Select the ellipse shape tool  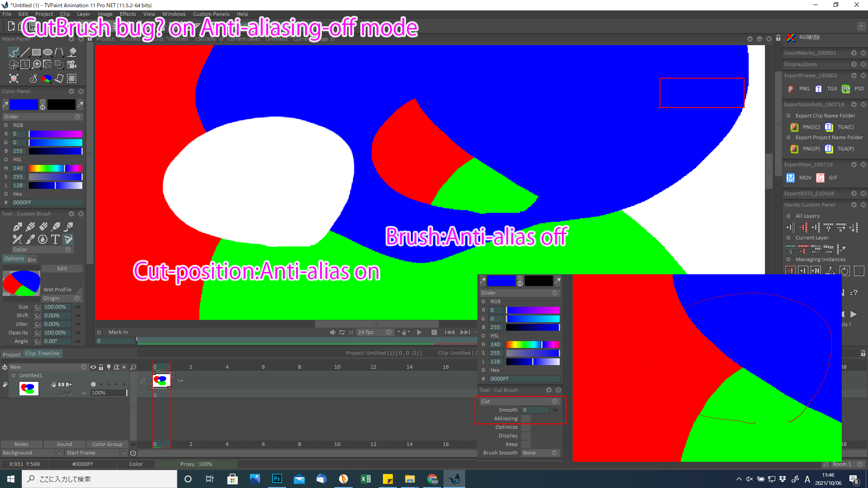(47, 52)
